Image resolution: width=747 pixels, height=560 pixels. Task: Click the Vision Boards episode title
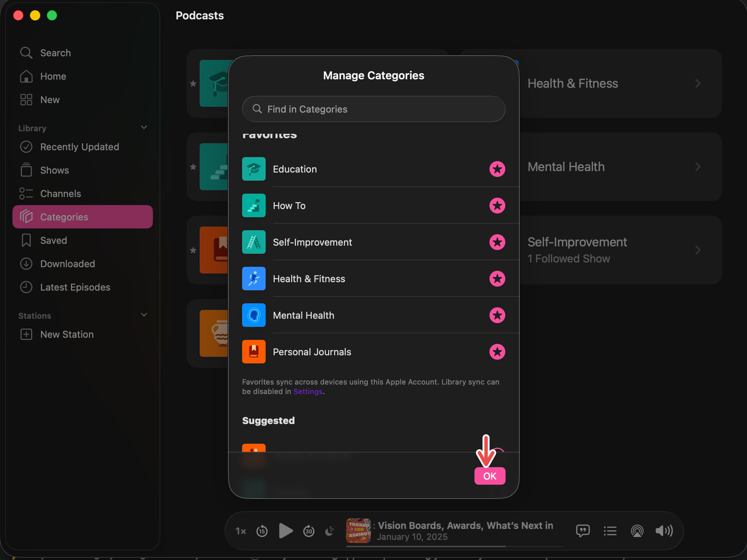465,526
